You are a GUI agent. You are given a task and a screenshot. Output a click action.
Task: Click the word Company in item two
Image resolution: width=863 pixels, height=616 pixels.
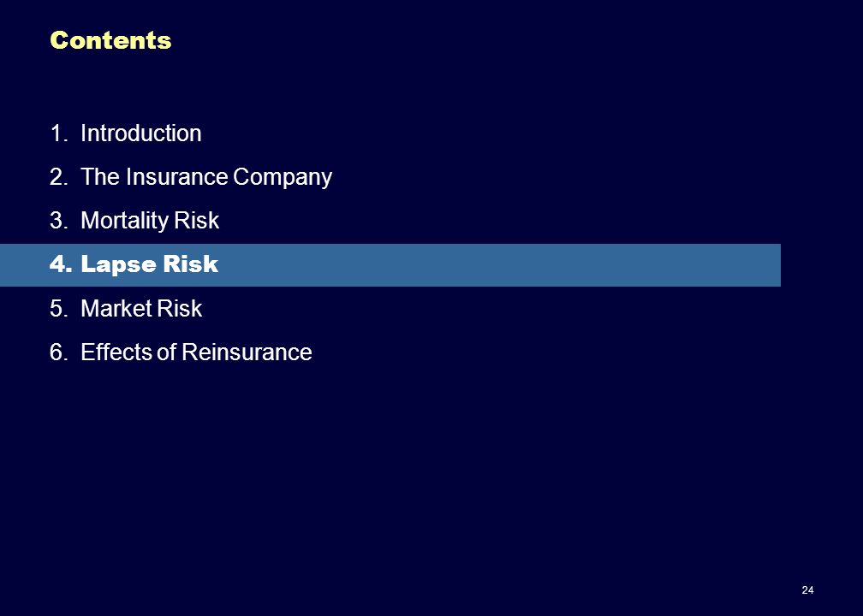coord(283,178)
